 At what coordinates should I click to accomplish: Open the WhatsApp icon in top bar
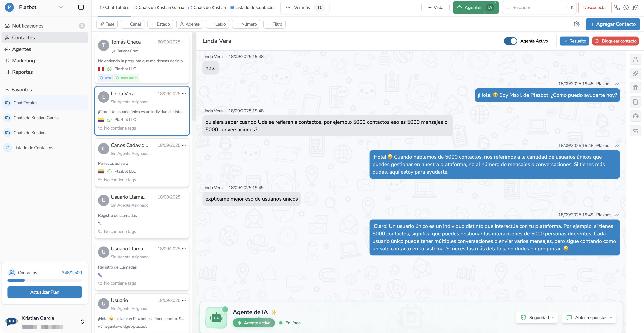[626, 7]
